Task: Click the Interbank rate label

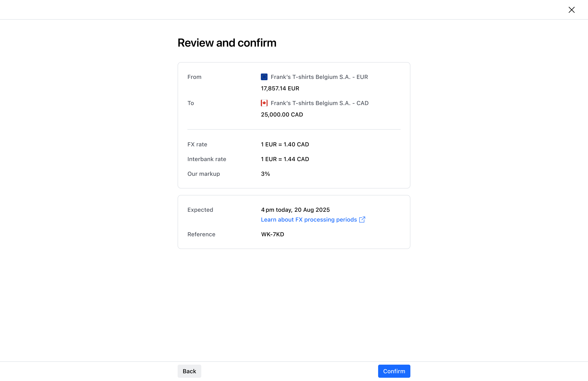Action: [x=207, y=159]
